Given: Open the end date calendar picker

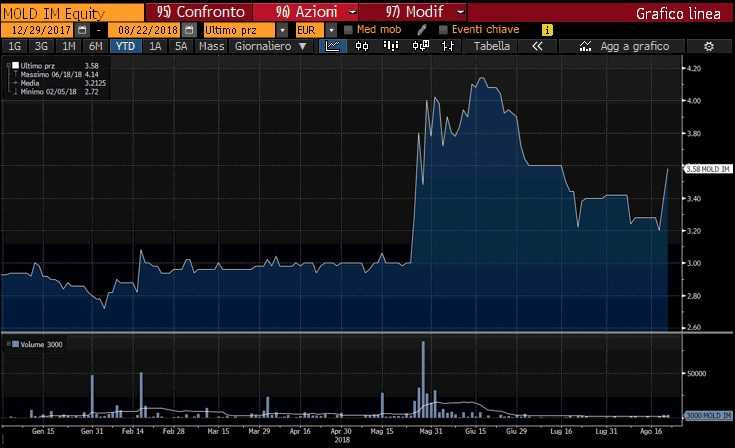Looking at the screenshot, I should [188, 30].
